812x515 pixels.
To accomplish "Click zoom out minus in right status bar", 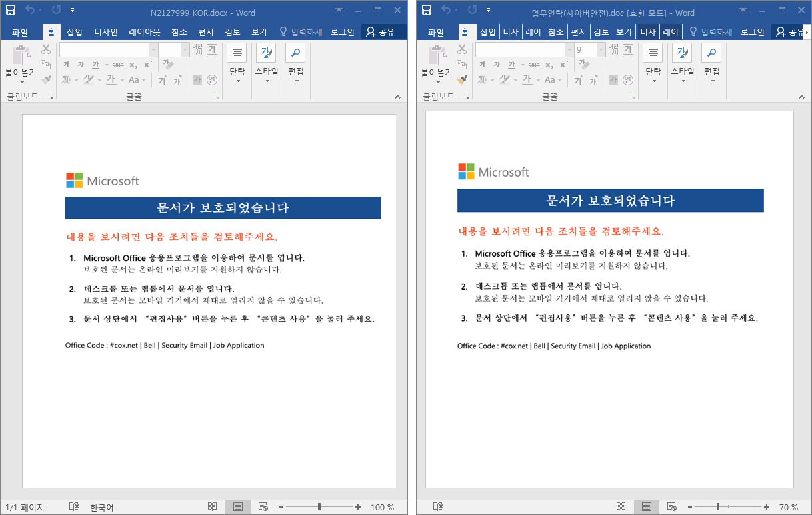I will pos(689,507).
